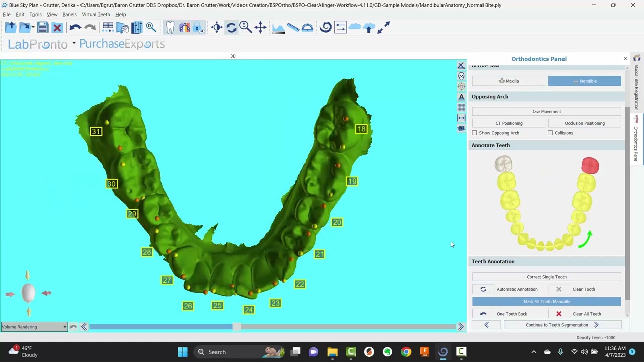This screenshot has height=362, width=644.
Task: Click the letter A annotation icon
Action: (461, 97)
